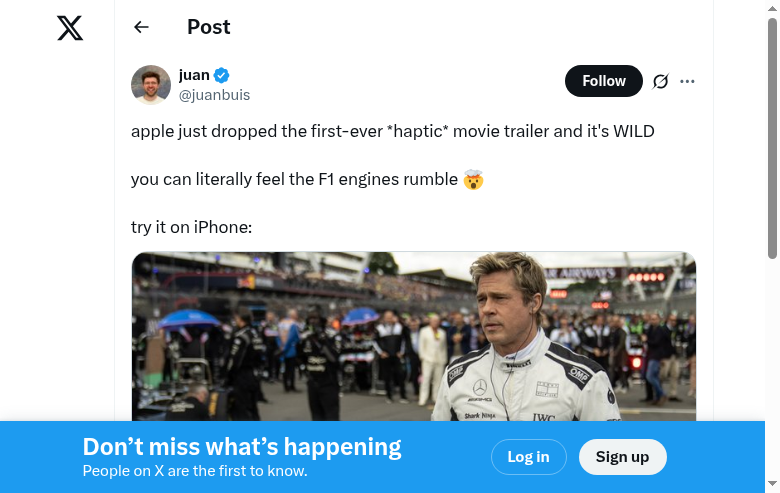
Task: Click the scrollbar down arrow
Action: point(772,485)
